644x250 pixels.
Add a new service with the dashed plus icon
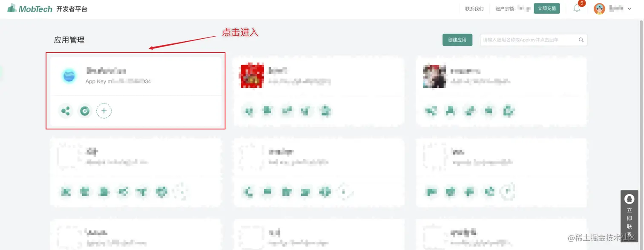(104, 111)
